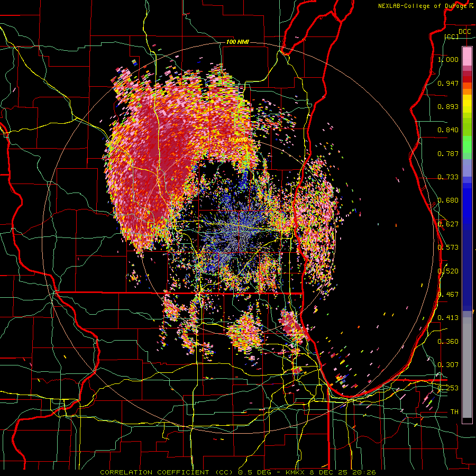The width and height of the screenshot is (476, 476).
Task: Click the 0.467 legend value
Action: (x=448, y=295)
